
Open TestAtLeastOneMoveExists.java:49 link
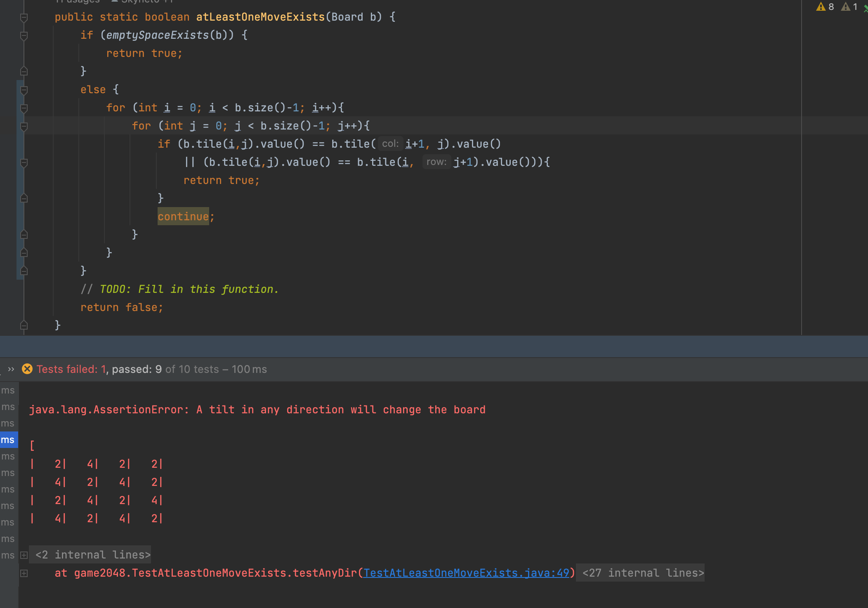[x=466, y=573]
